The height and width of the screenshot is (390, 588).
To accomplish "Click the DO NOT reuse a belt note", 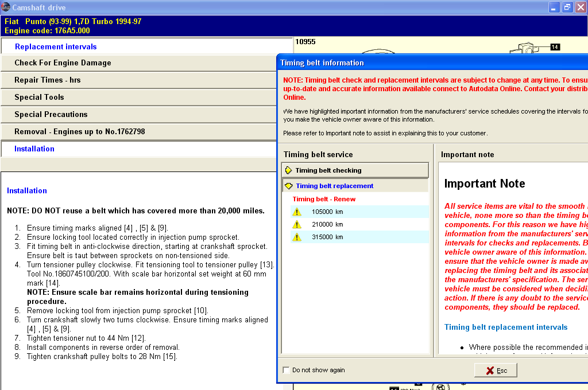I will (136, 211).
